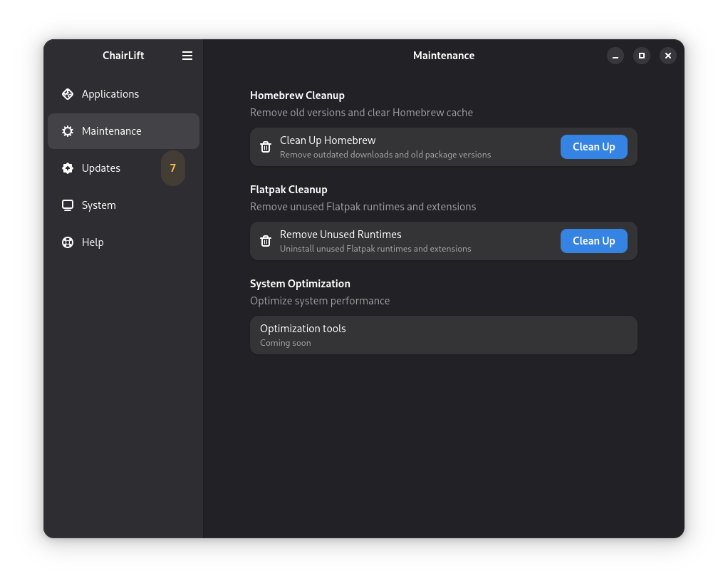Click the System monitor icon in the sidebar
This screenshot has height=586, width=728.
(68, 205)
